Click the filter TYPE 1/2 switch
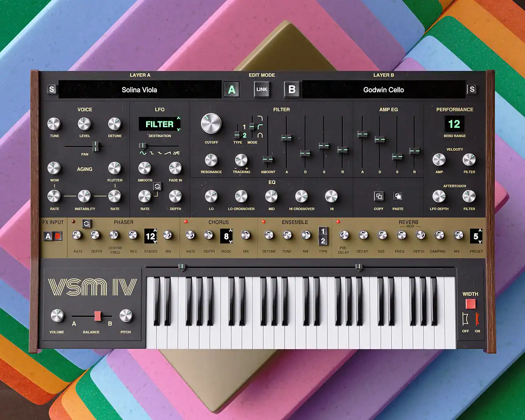 click(x=237, y=134)
